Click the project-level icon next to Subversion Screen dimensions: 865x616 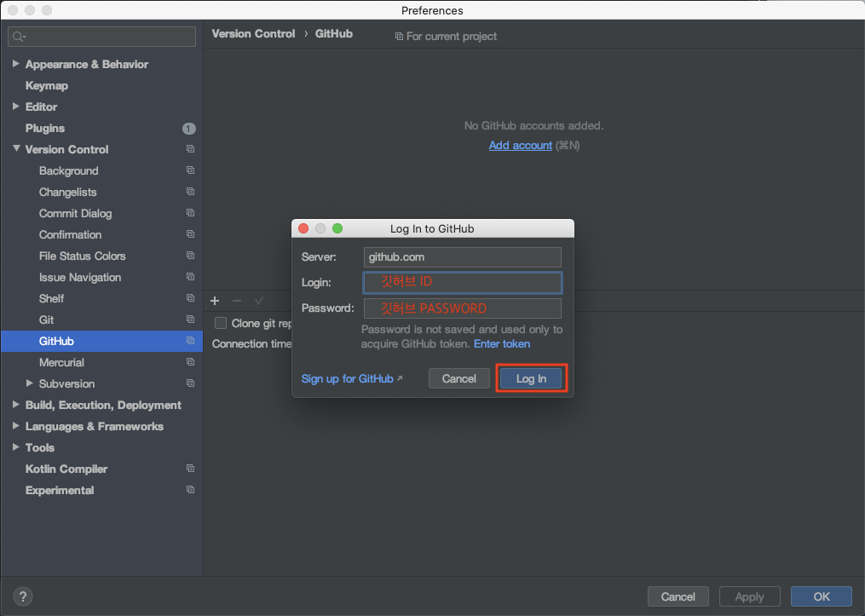coord(190,383)
